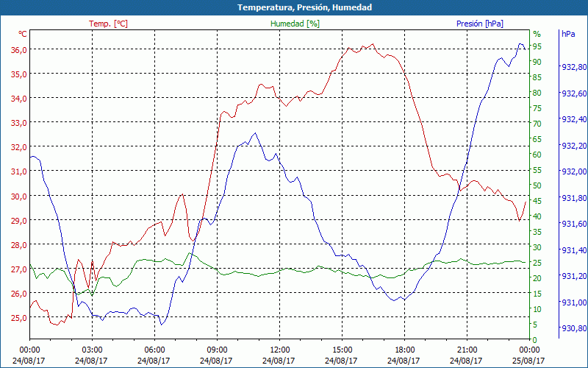Image resolution: width=588 pixels, height=368 pixels.
Task: Click the 932,40 pressure axis value
Action: [x=574, y=119]
